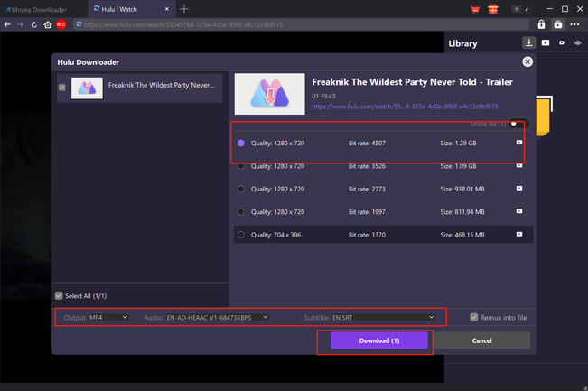Toggle the Remux into file checkbox
Image resolution: width=588 pixels, height=391 pixels.
474,318
